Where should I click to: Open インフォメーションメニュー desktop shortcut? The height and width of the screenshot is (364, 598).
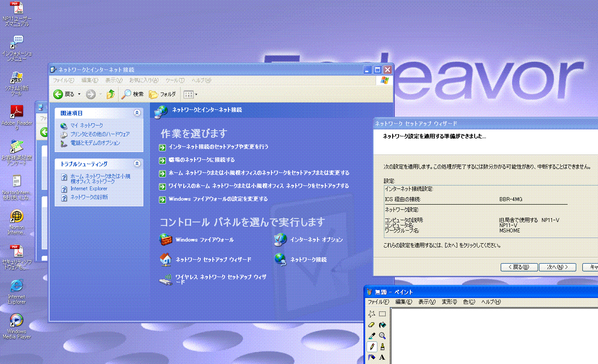coord(17,48)
